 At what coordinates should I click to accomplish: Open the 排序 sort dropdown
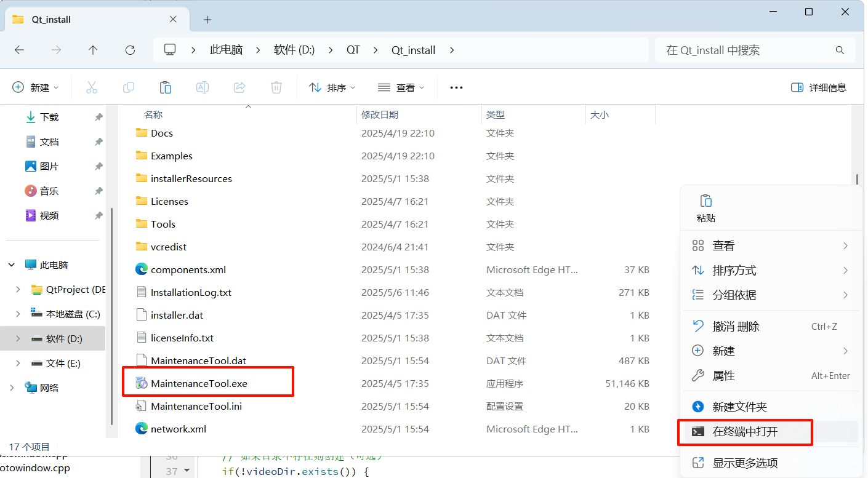[x=332, y=87]
